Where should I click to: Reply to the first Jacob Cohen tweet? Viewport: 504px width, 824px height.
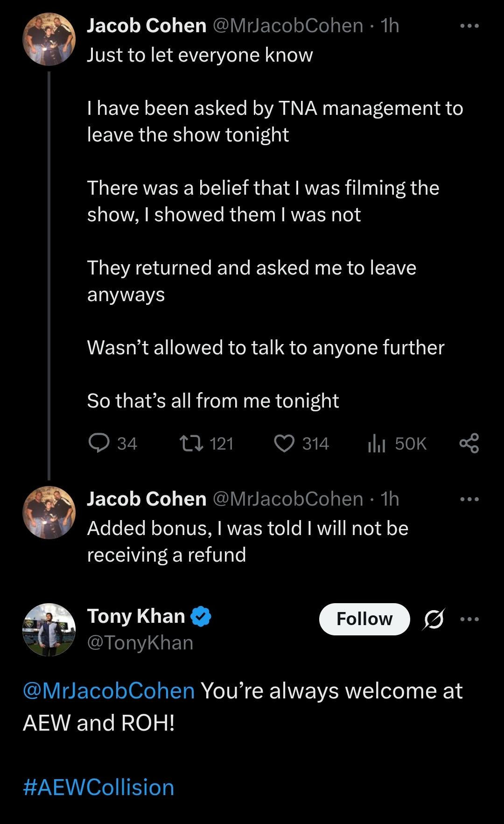(99, 443)
